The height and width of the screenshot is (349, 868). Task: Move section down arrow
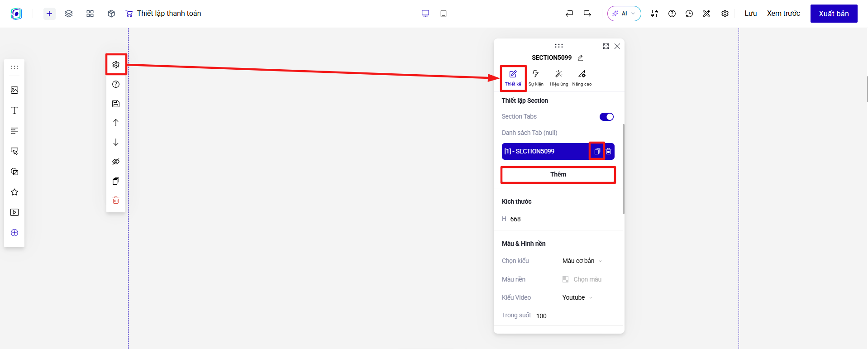(x=116, y=142)
